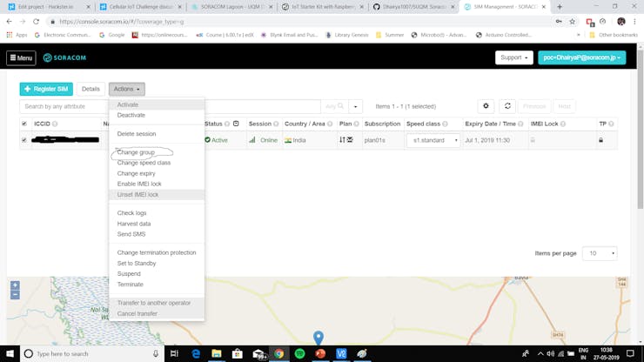644x362 pixels.
Task: Open the search filter dropdown arrow
Action: pos(355,106)
